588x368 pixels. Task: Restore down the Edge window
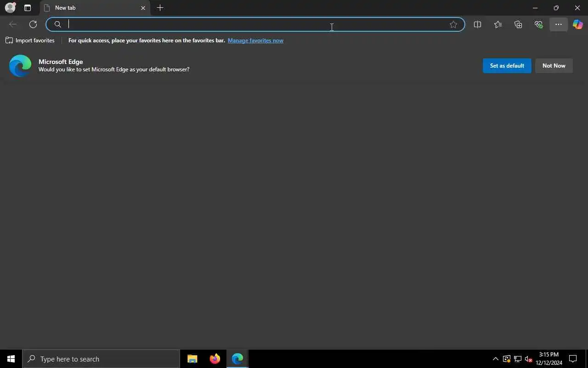pyautogui.click(x=556, y=8)
